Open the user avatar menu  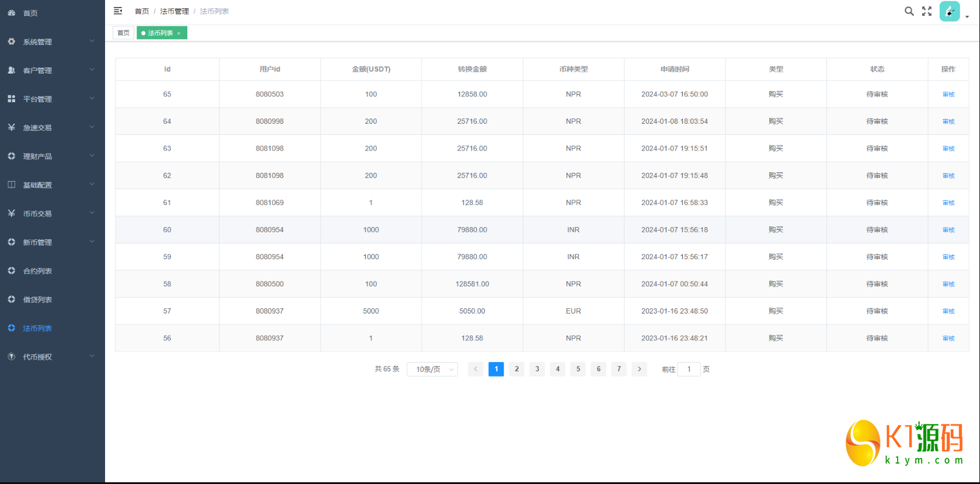(x=950, y=11)
